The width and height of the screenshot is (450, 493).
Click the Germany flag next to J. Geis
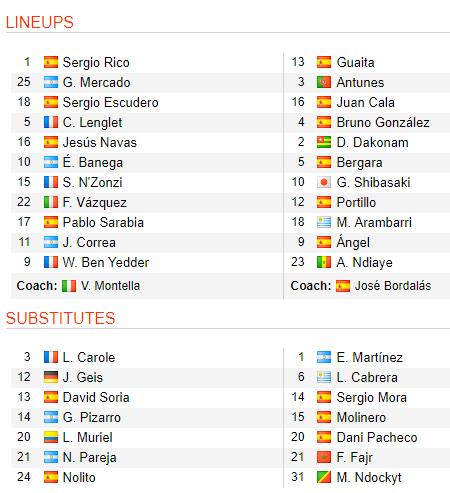pyautogui.click(x=51, y=377)
